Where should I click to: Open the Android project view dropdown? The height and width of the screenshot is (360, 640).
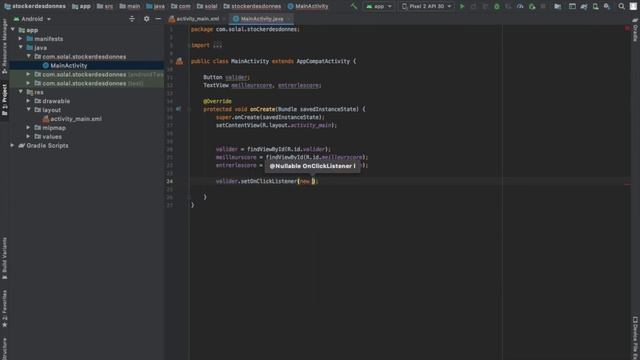[32, 19]
